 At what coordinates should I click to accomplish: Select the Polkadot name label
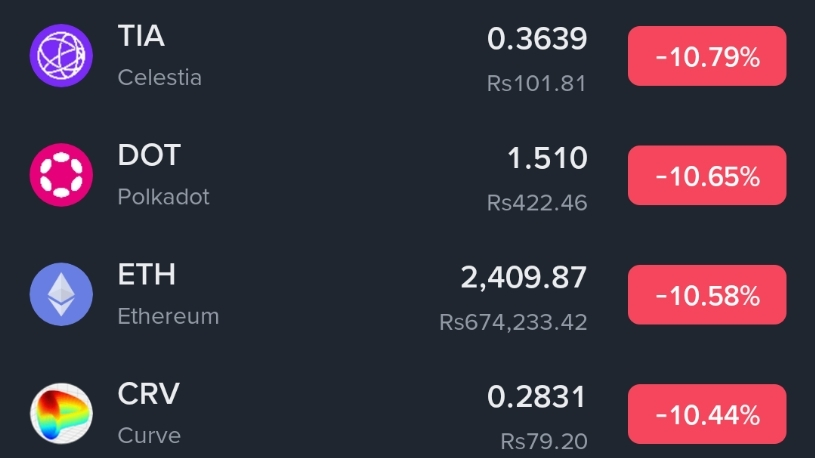tap(164, 197)
